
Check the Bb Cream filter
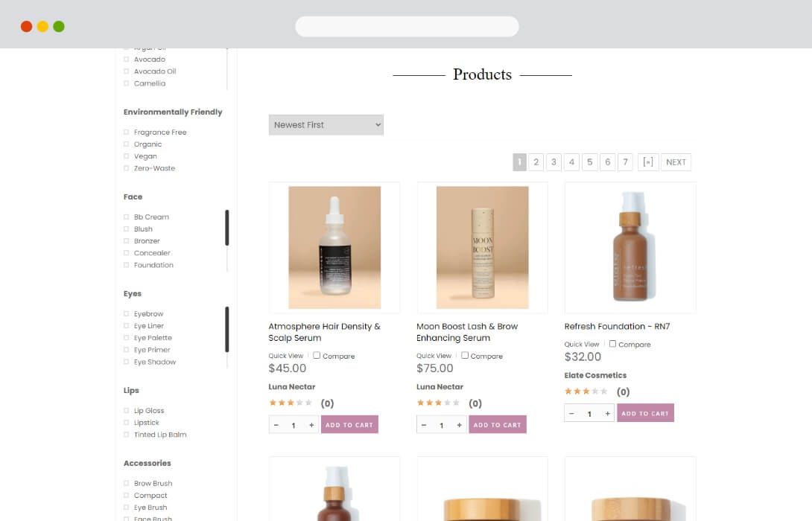(127, 217)
